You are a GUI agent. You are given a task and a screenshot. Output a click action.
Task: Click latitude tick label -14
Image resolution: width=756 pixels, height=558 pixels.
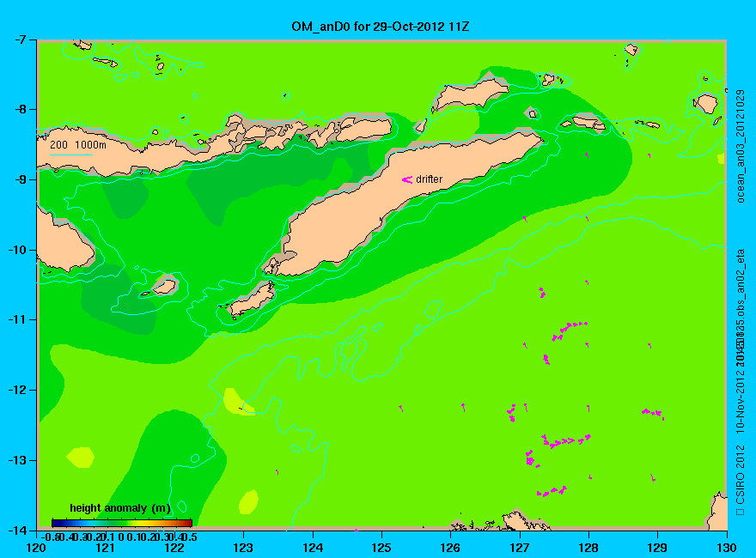pos(17,530)
